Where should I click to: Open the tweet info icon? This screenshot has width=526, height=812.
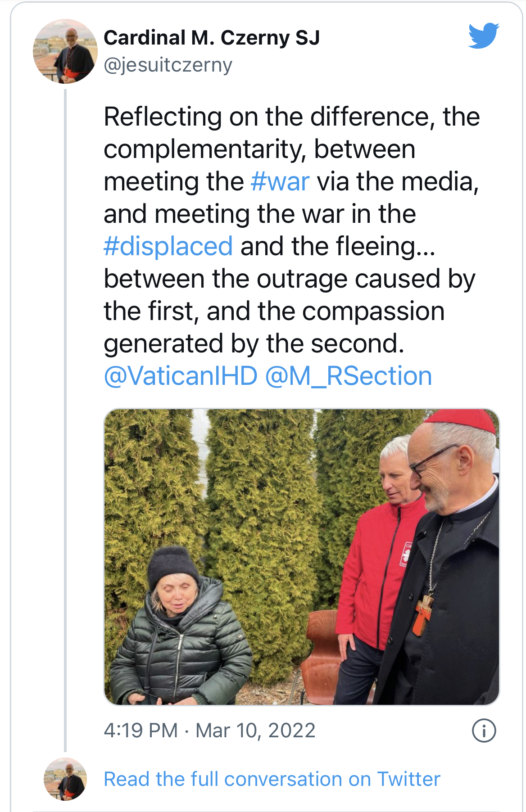click(x=484, y=730)
